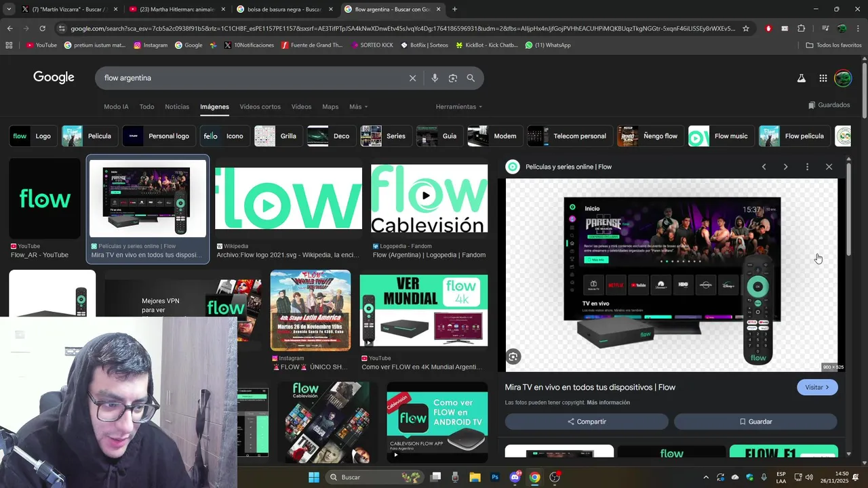Reload the page in Chrome
The height and width of the screenshot is (488, 868).
pos(42,28)
